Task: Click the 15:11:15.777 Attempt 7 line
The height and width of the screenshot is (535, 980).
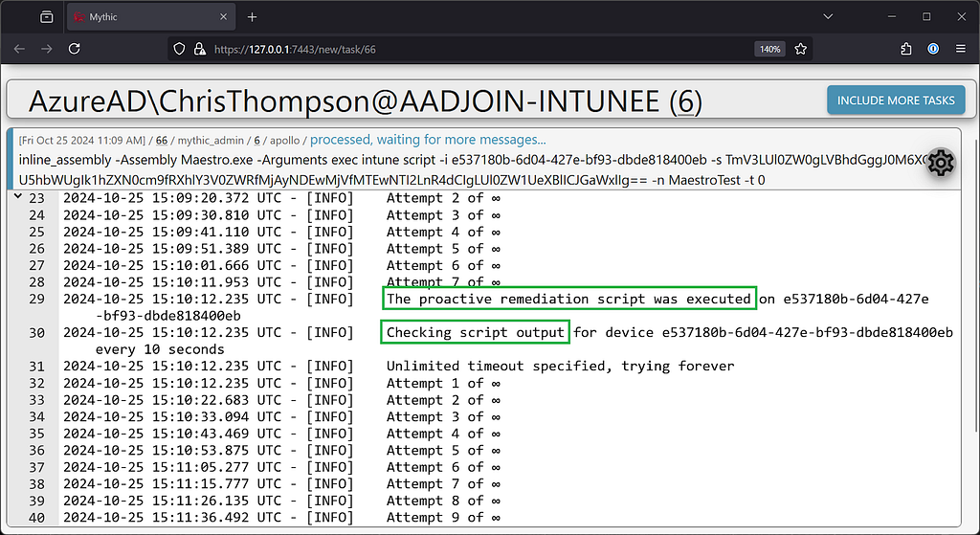Action: 282,483
